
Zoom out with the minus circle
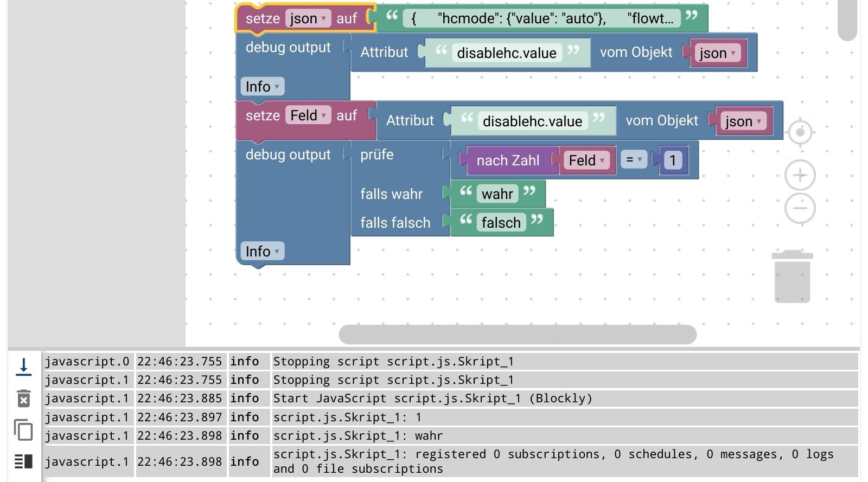click(x=800, y=208)
